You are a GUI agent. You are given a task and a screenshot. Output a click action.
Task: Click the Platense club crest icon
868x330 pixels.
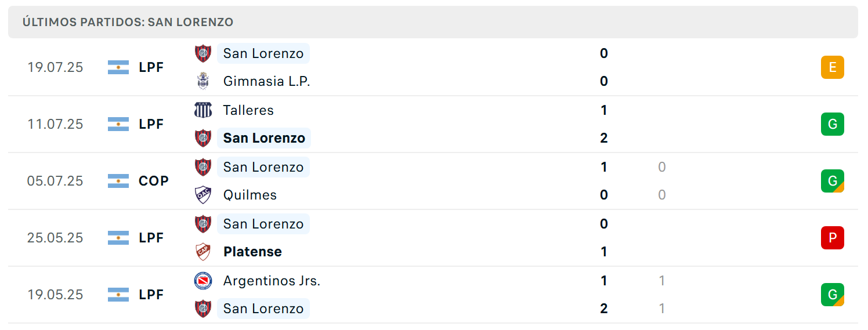(203, 252)
